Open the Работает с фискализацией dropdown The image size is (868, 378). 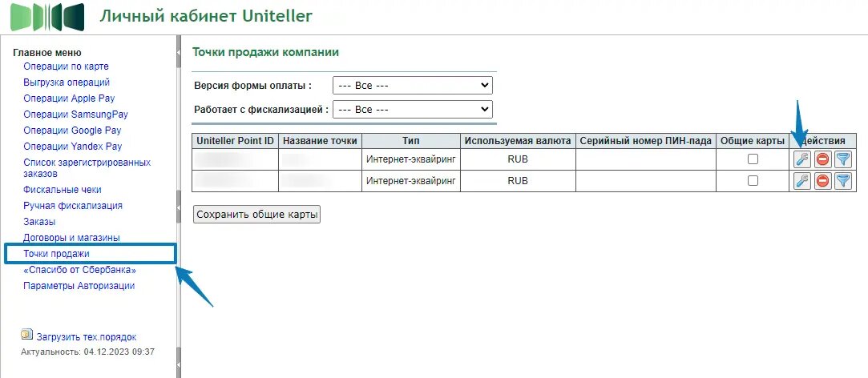tap(413, 109)
